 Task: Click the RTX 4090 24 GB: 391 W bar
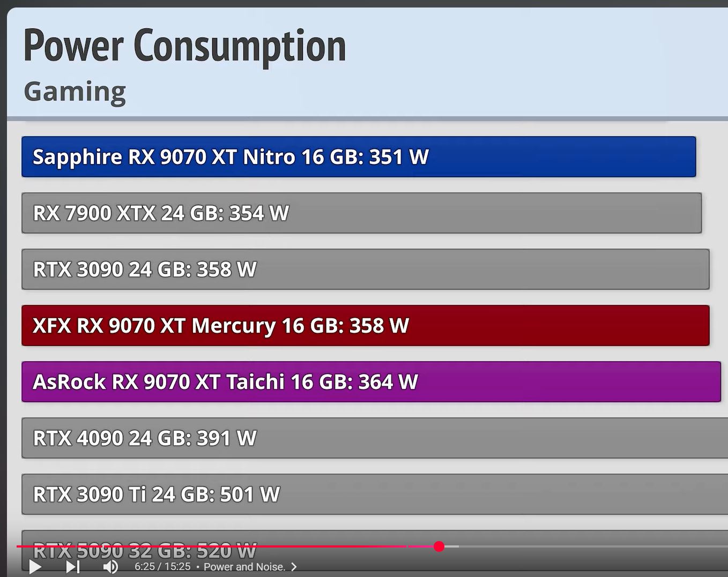(375, 438)
